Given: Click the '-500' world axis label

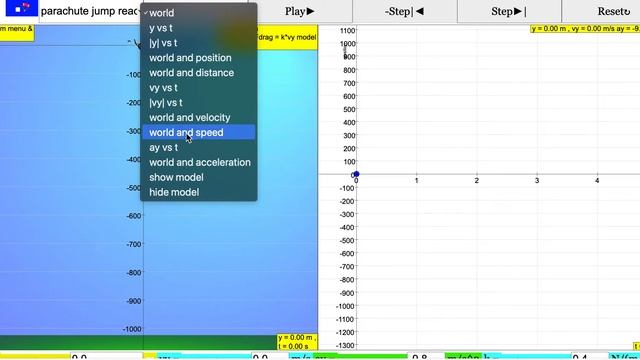Looking at the screenshot, I should (133, 188).
